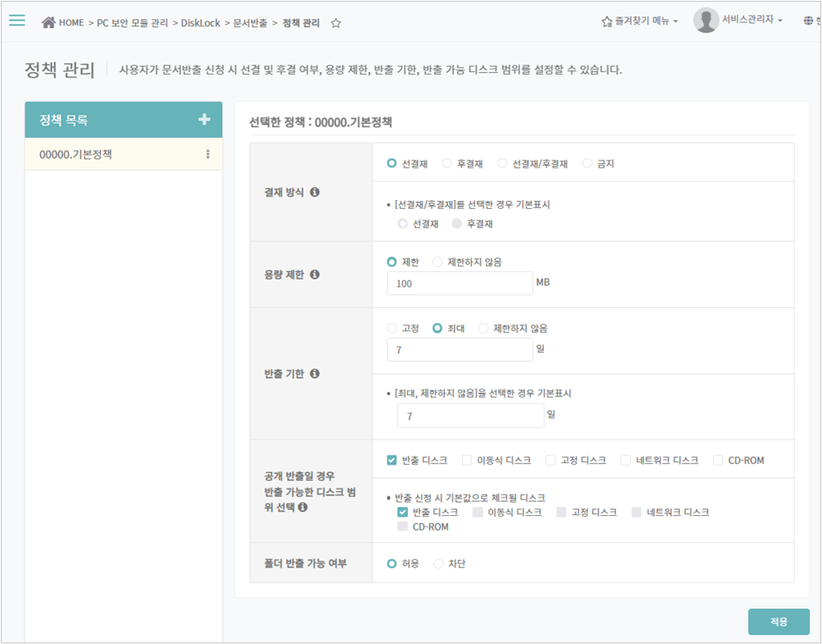The height and width of the screenshot is (644, 822).
Task: Check the 이동식 디스크 checkbox in top row
Action: click(x=468, y=460)
